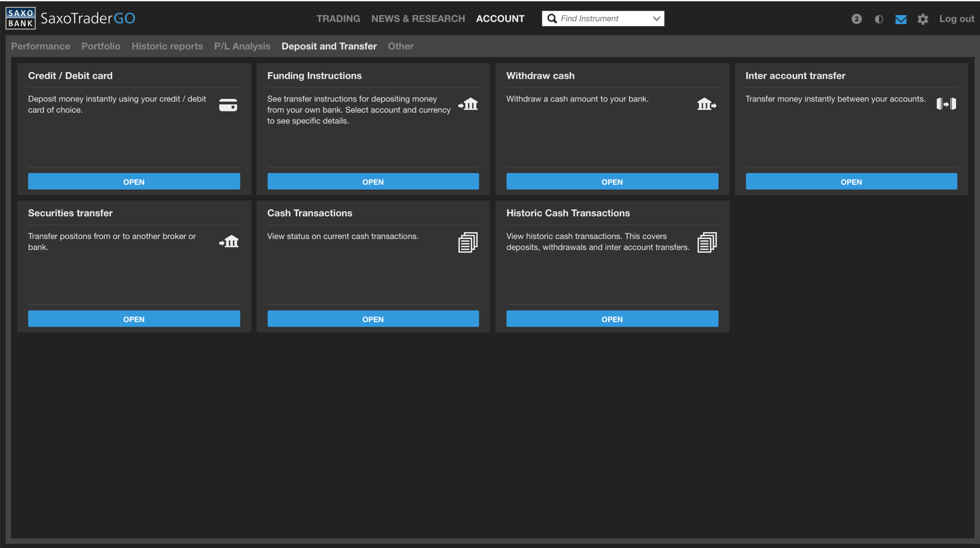Click the Withdraw cash bank icon

click(x=707, y=104)
